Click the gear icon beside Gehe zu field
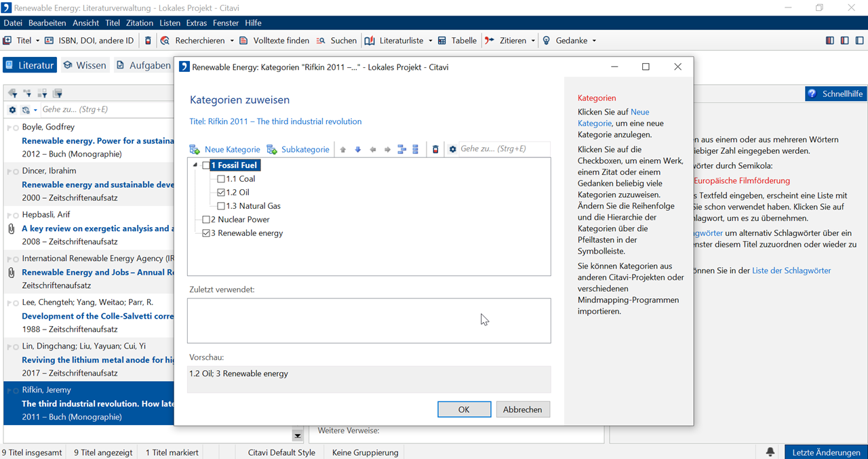 coord(452,149)
